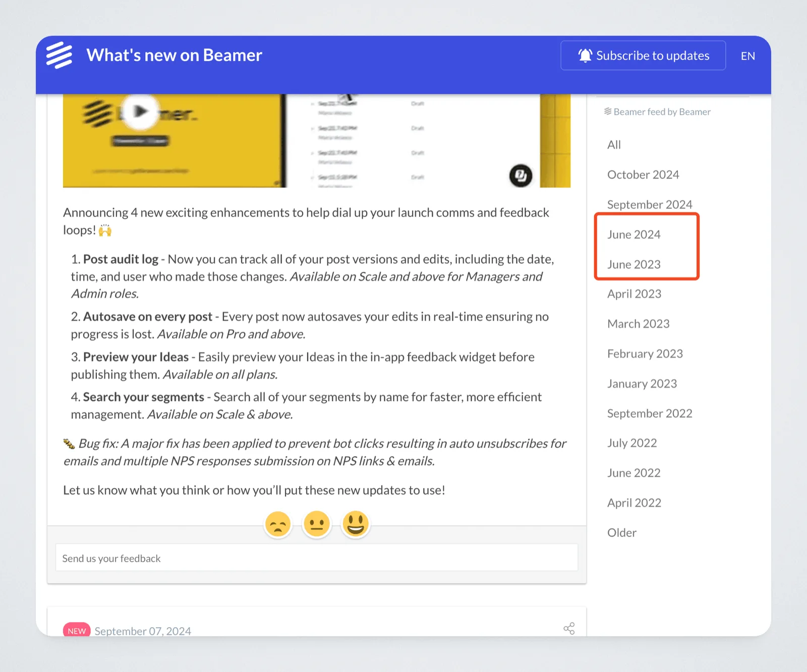Click the Post audit log heading
Screen dimensions: 807x672
121,259
